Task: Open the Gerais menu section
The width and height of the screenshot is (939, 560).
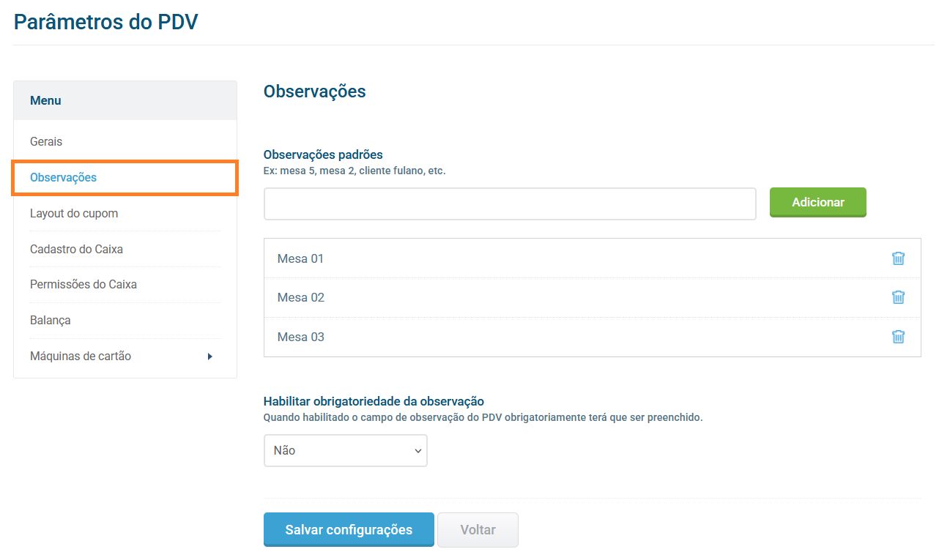Action: [46, 142]
